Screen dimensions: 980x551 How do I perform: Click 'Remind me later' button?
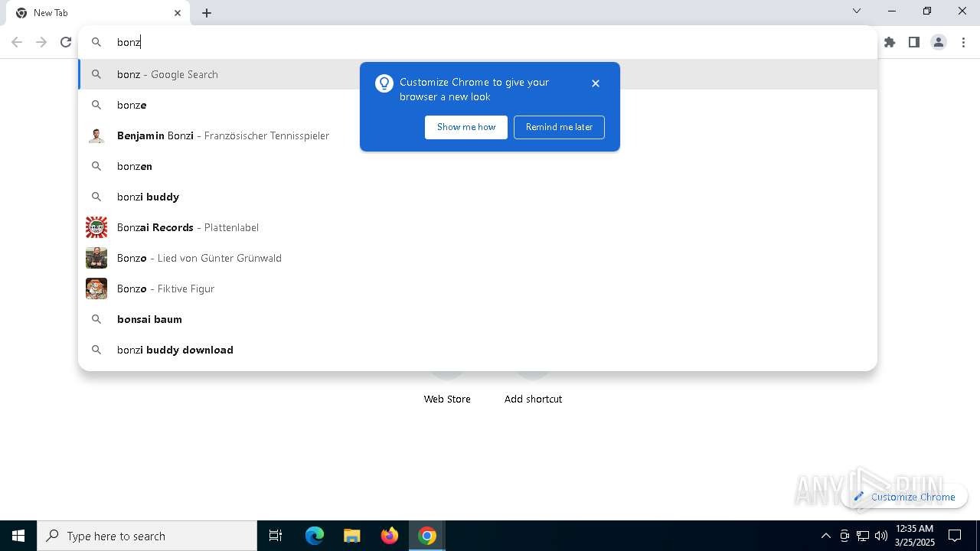point(559,127)
